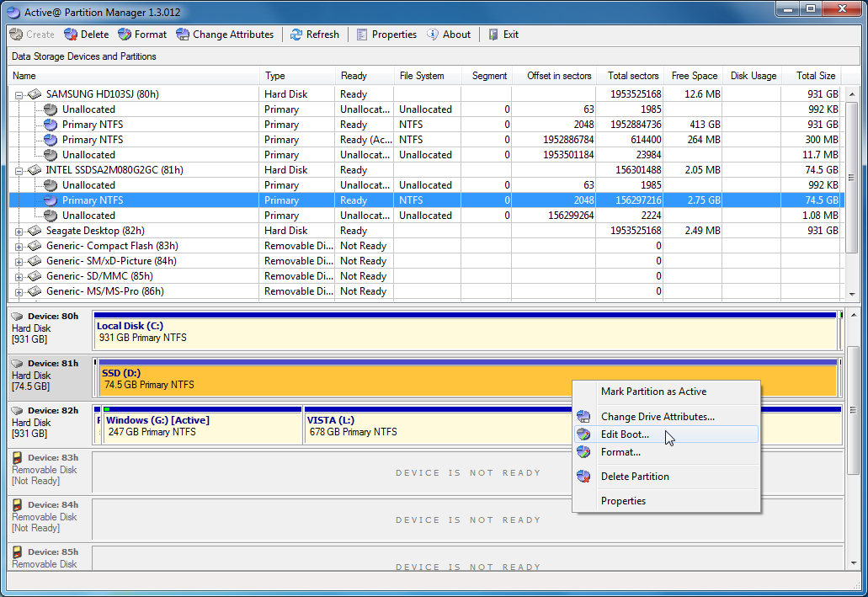
Task: Click the About toolbar icon
Action: pyautogui.click(x=433, y=35)
